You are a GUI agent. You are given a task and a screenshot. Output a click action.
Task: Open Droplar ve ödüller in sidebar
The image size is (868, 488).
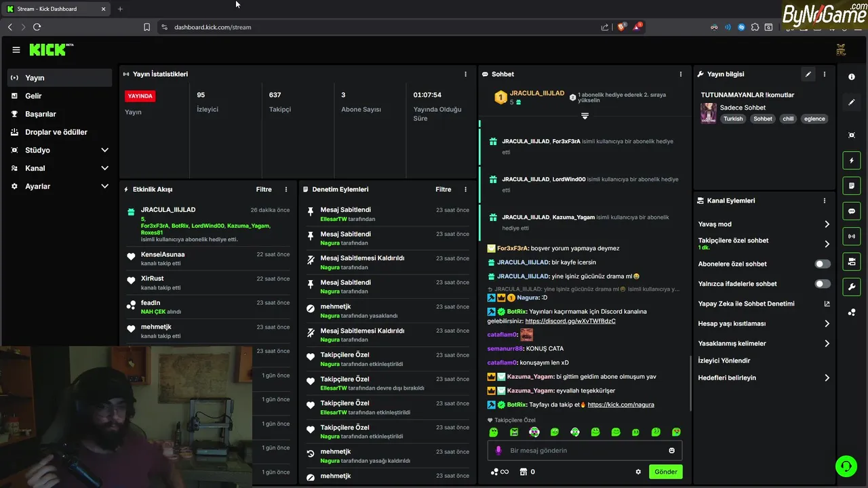(60, 132)
